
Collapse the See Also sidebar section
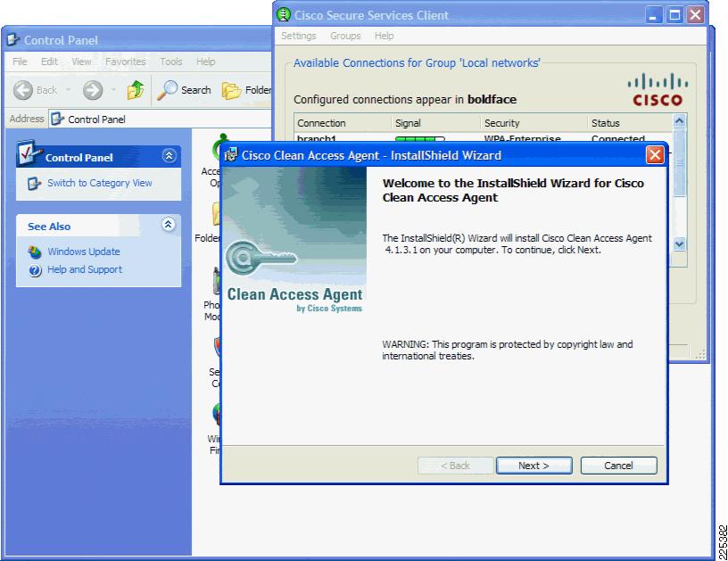pos(168,225)
